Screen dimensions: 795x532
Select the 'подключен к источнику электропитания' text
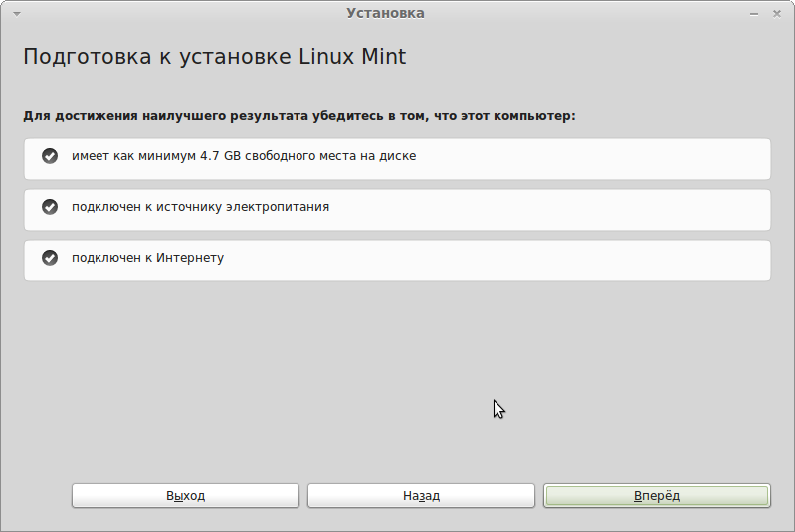pyautogui.click(x=200, y=207)
